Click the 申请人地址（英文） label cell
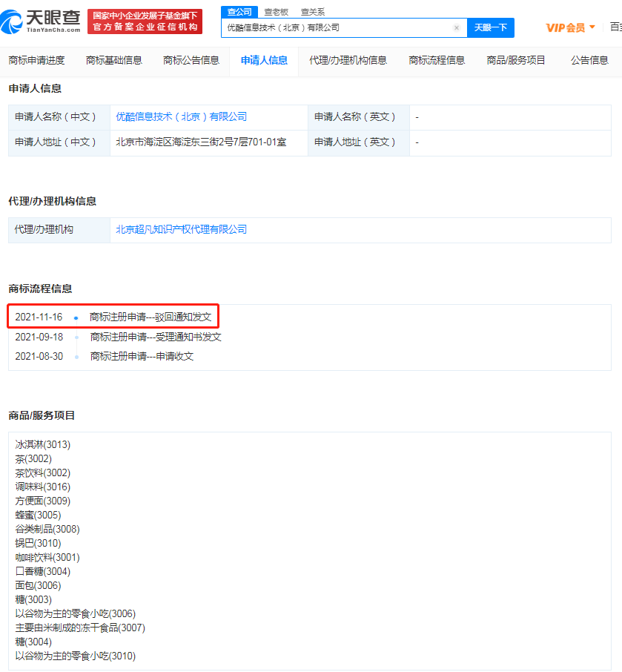Viewport: 622px width, 672px height. (359, 142)
